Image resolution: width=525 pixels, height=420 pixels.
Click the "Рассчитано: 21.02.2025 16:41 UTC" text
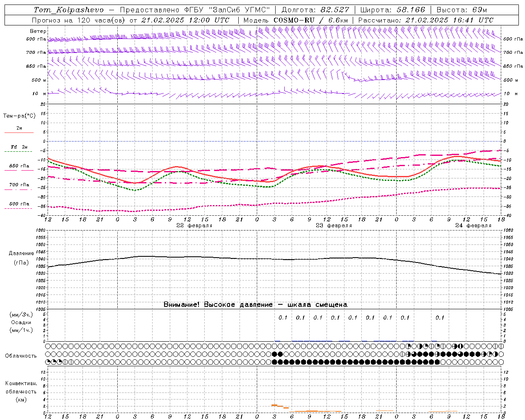pos(426,20)
